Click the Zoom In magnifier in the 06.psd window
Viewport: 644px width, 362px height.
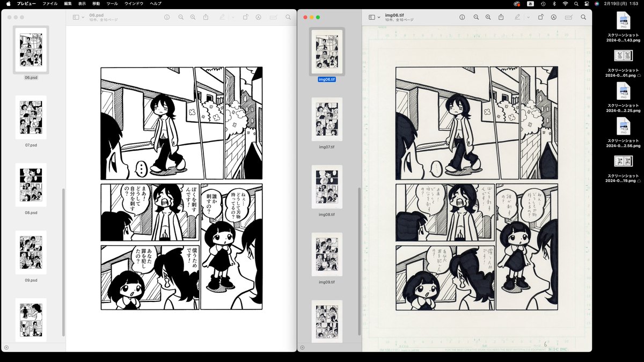coord(193,17)
